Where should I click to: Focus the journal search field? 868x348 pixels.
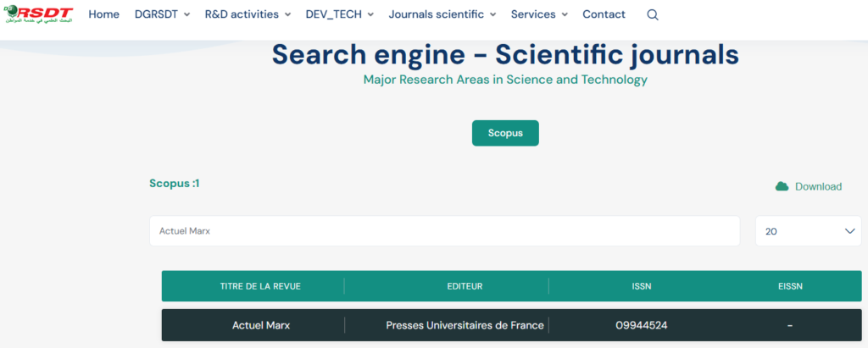coord(444,231)
